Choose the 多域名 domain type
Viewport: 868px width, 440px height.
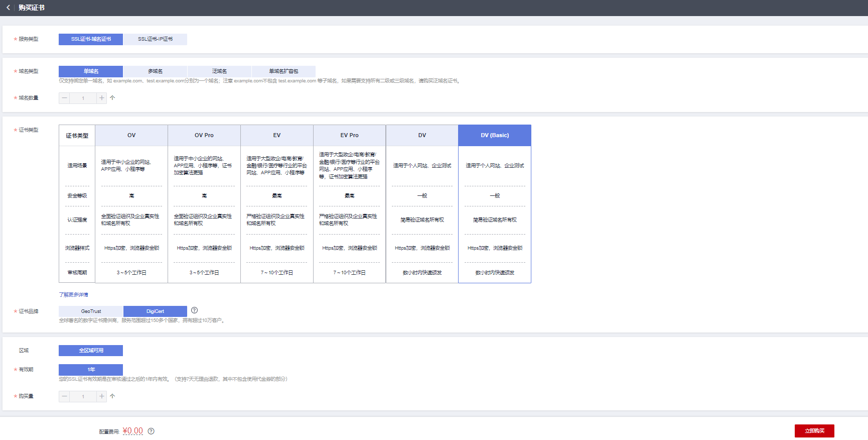tap(155, 71)
